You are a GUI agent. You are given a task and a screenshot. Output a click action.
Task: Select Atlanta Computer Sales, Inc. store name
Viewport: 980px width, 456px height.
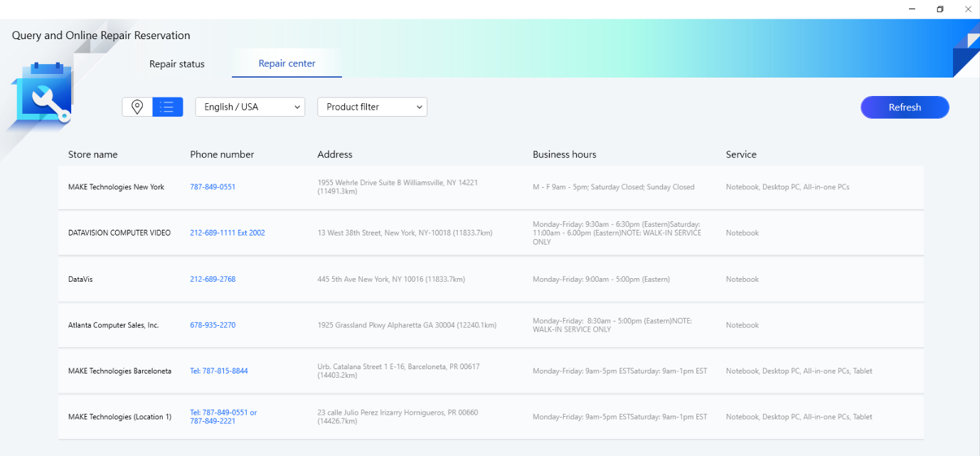(114, 325)
